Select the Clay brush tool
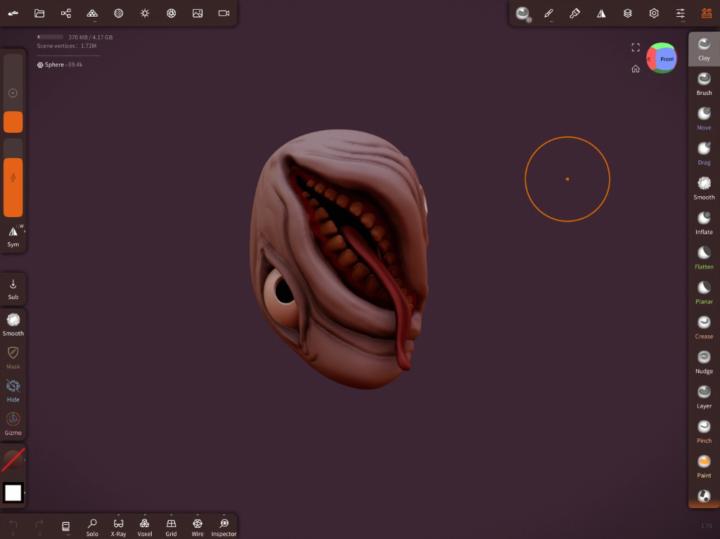Image resolution: width=720 pixels, height=539 pixels. (704, 48)
